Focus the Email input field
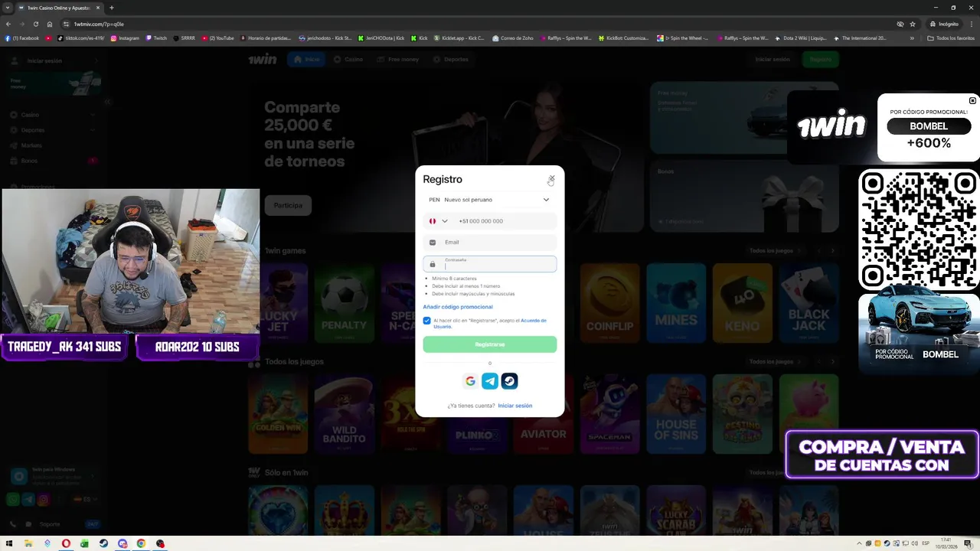 pyautogui.click(x=490, y=243)
